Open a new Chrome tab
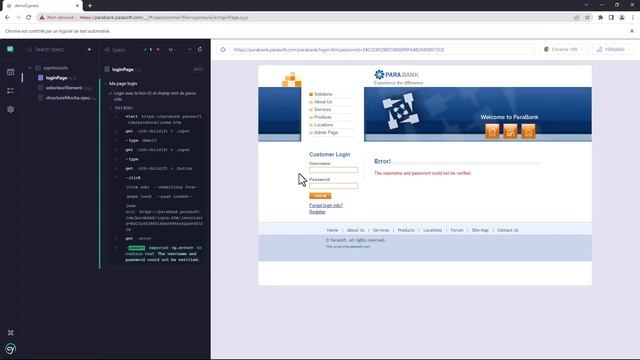The width and height of the screenshot is (640, 360). (x=90, y=6)
